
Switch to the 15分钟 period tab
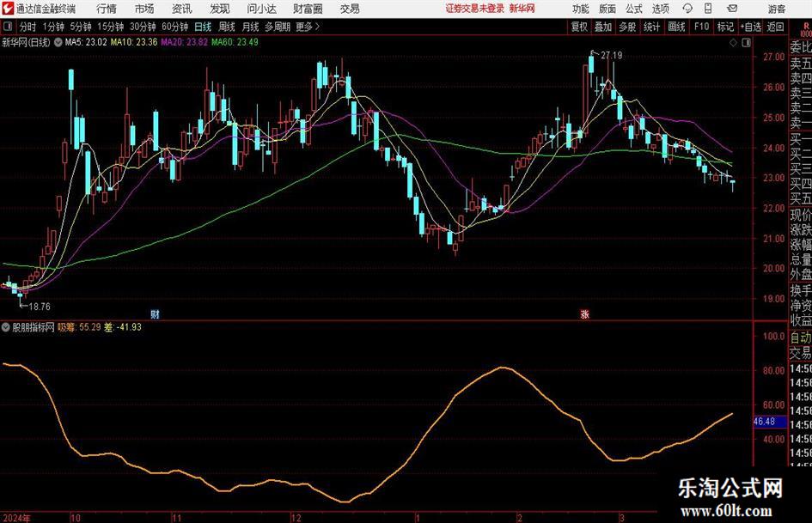pos(111,27)
